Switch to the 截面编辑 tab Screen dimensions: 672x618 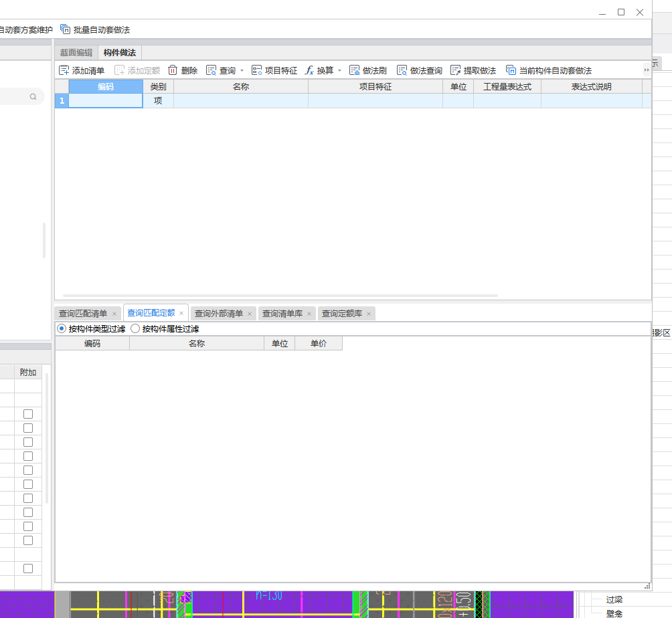(76, 53)
